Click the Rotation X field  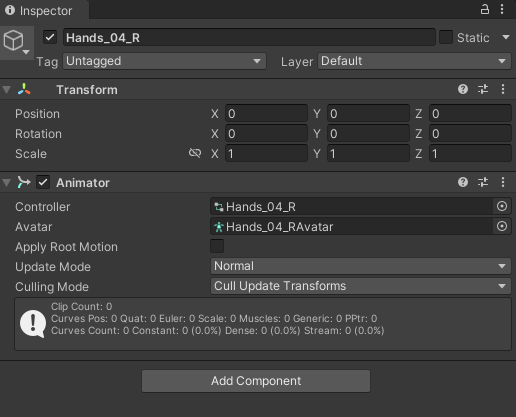tap(266, 134)
